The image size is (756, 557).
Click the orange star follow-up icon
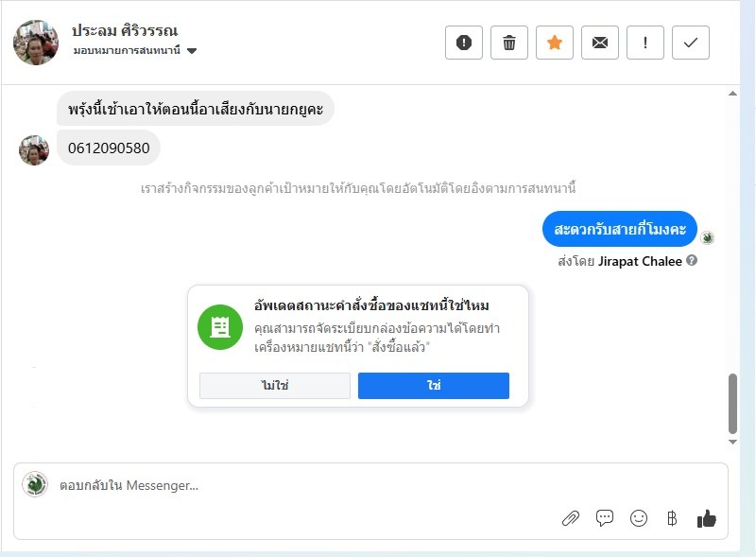[555, 43]
